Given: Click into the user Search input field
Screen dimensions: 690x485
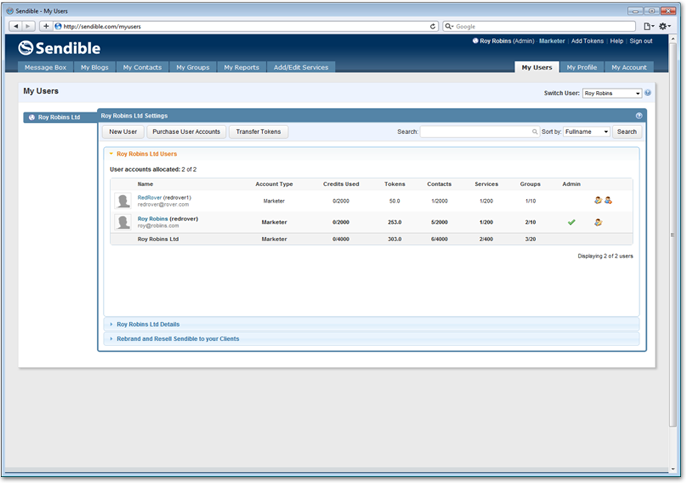Looking at the screenshot, I should pos(476,132).
